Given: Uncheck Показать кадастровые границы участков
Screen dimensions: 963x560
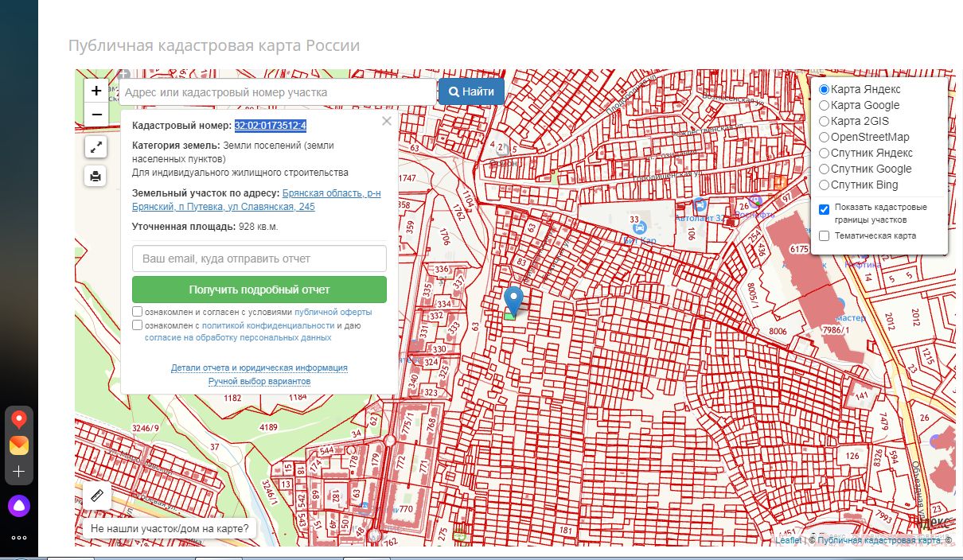Looking at the screenshot, I should tap(825, 208).
